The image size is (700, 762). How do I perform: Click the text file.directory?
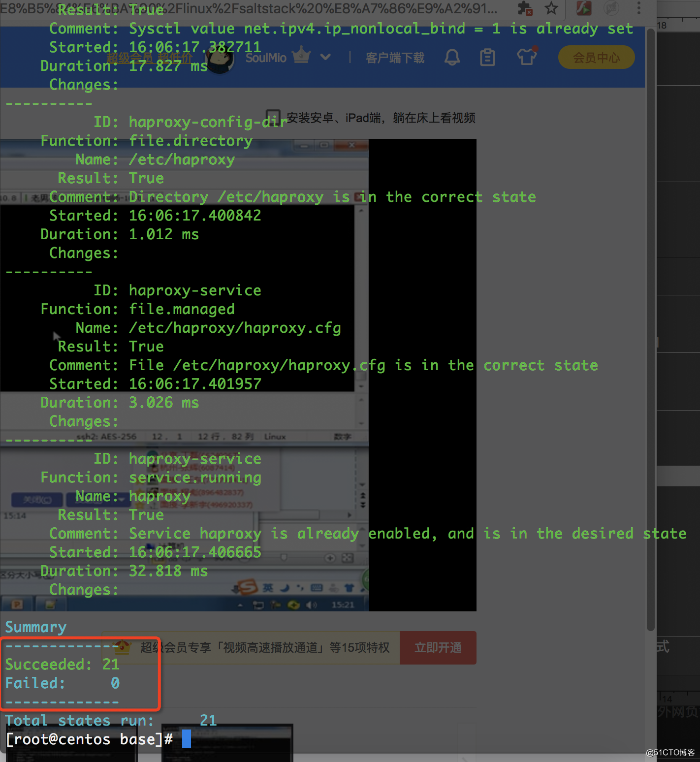[191, 141]
